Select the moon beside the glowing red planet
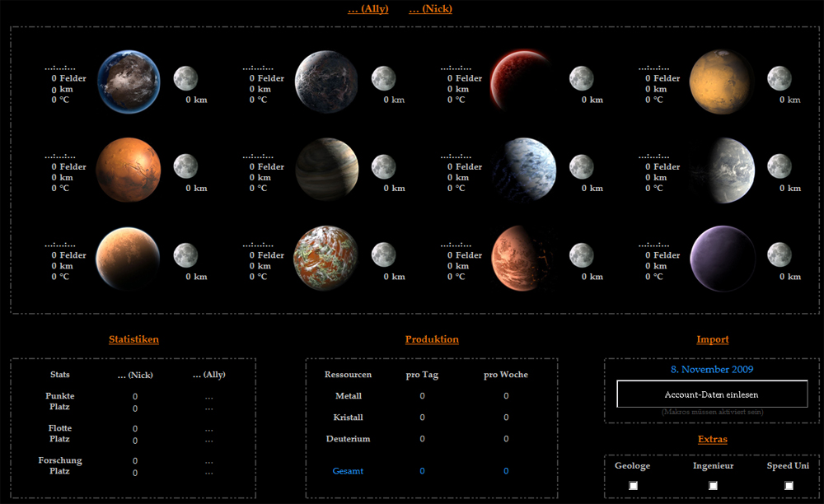The image size is (824, 504). point(582,78)
